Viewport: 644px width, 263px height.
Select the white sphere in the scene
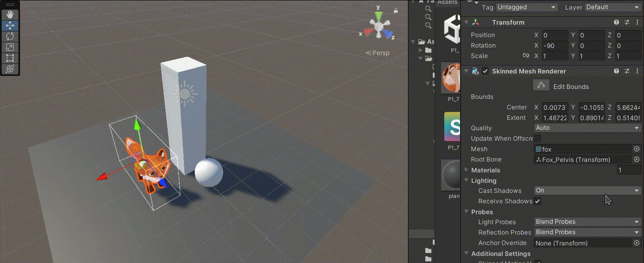point(209,172)
